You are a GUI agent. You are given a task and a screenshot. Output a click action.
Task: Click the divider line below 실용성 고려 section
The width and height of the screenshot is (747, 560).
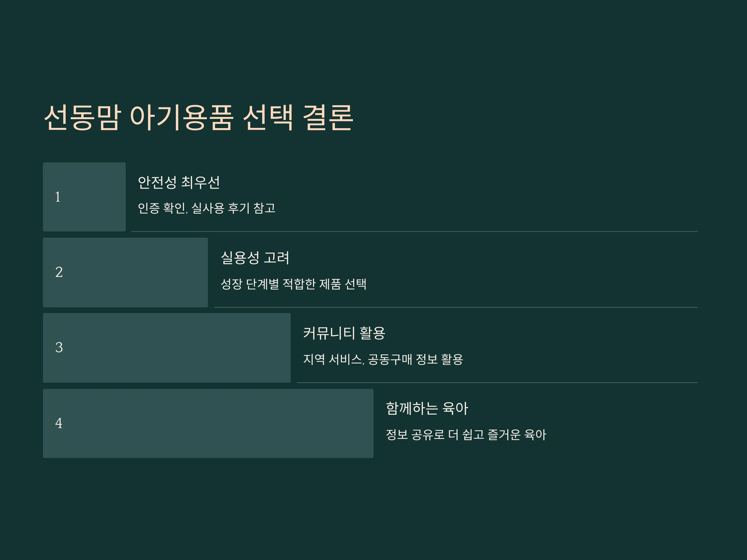click(456, 307)
